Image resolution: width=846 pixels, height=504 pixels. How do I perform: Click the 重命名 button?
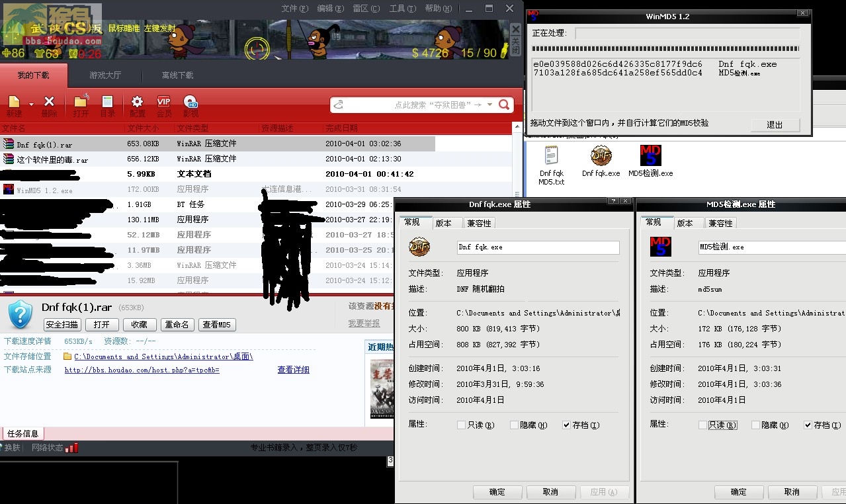tap(177, 325)
